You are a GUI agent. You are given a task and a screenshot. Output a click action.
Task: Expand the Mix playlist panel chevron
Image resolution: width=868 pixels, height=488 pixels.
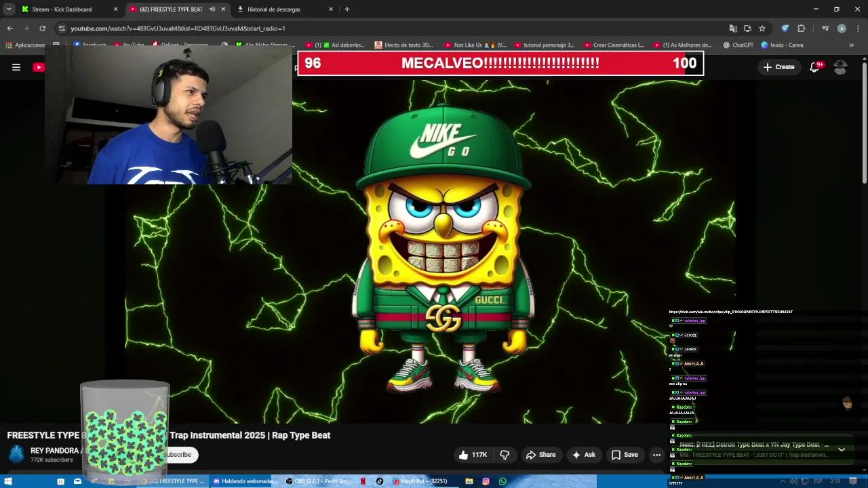tap(842, 449)
